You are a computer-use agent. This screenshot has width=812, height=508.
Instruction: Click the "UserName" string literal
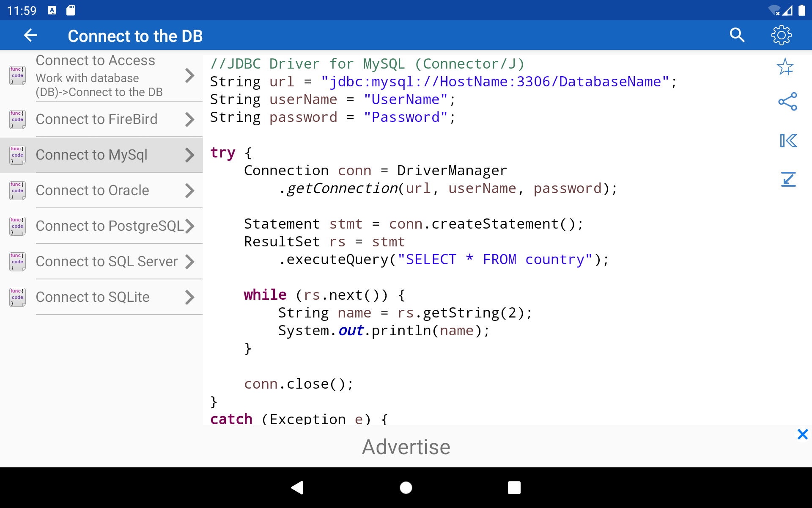tap(406, 99)
